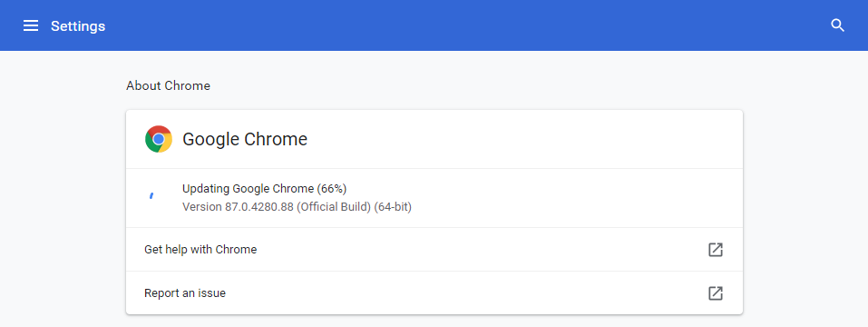
Task: Select the Get help with Chrome label
Action: tap(200, 250)
